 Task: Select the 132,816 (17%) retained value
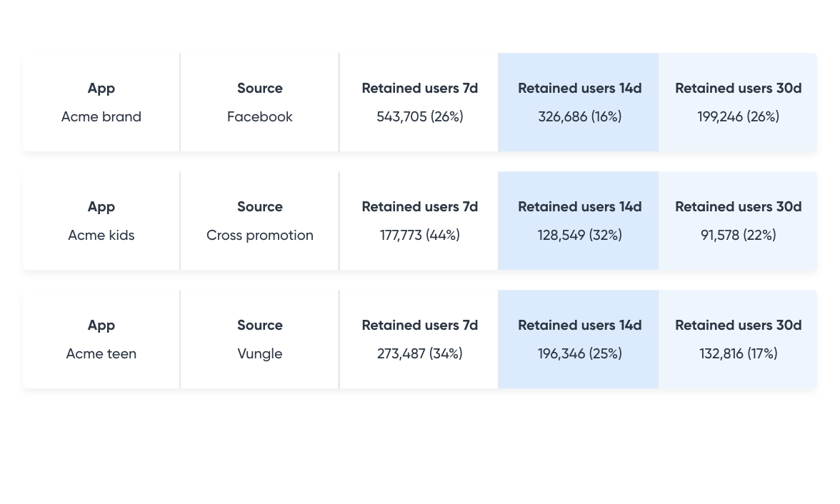(739, 353)
